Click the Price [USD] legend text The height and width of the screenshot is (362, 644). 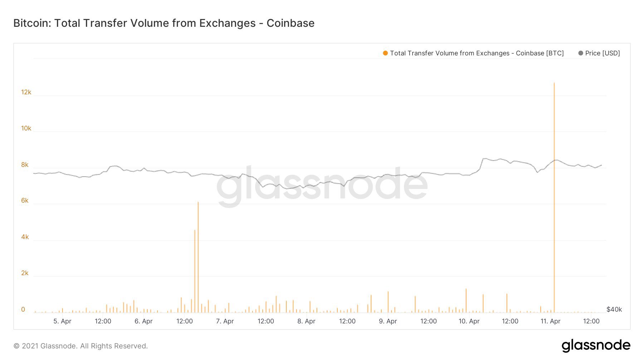(602, 53)
